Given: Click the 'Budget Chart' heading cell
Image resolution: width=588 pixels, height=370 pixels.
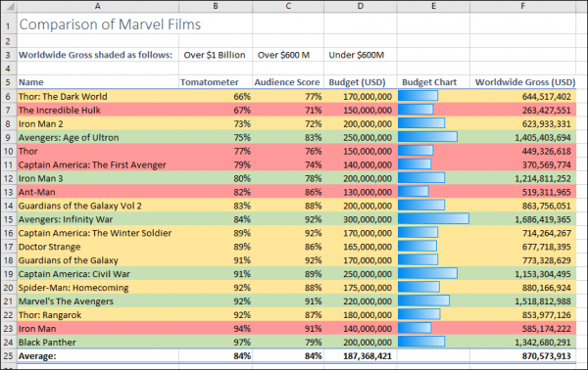Looking at the screenshot, I should [433, 82].
